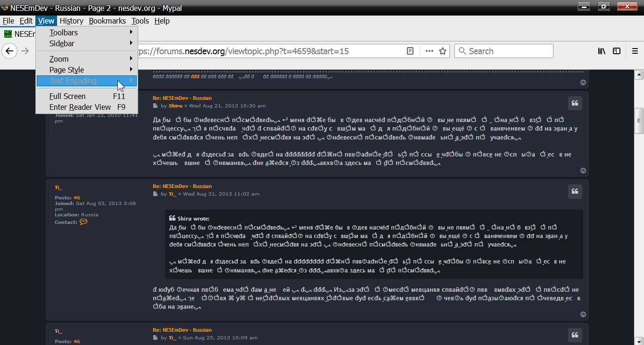
Task: Quote Shiru's post from 10:30 am
Action: [x=575, y=103]
